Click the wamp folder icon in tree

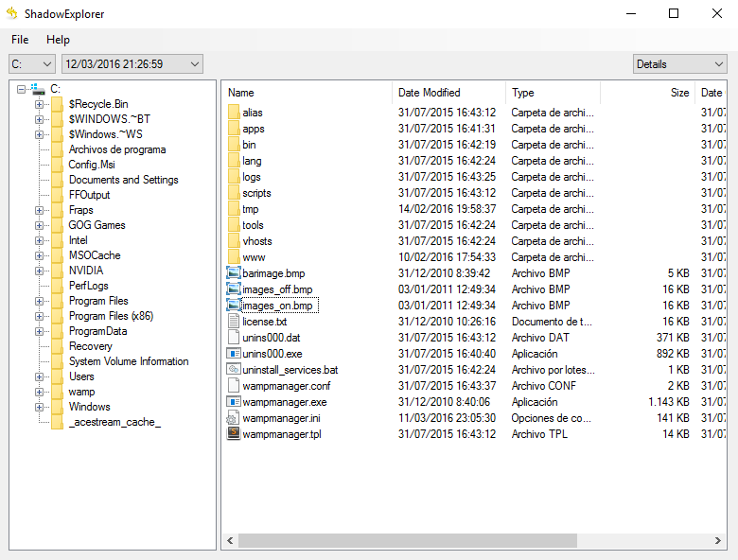57,392
